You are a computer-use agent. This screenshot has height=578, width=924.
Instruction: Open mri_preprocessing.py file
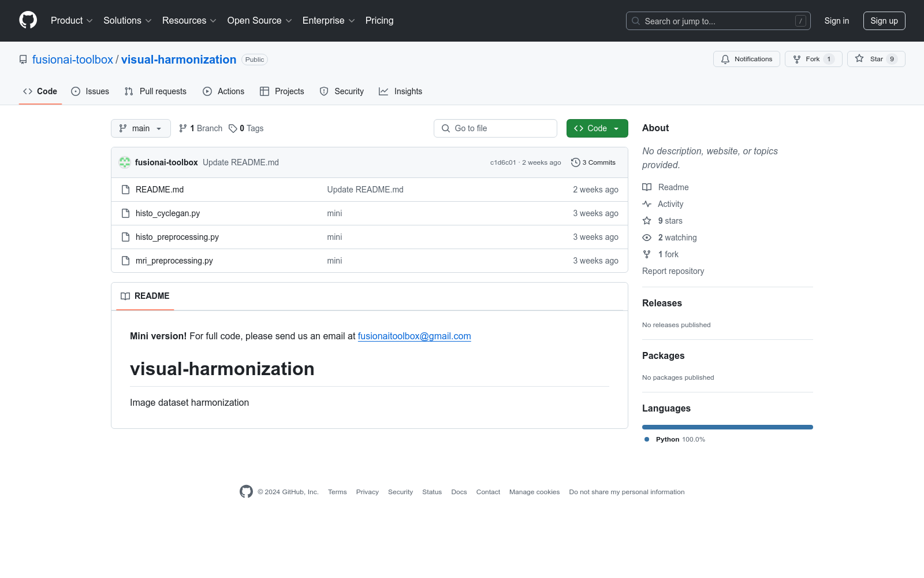(174, 261)
